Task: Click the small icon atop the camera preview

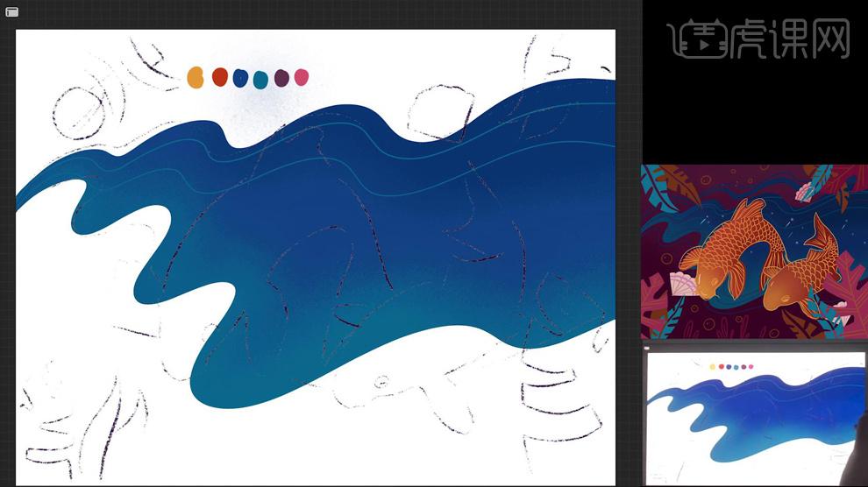Action: point(646,349)
